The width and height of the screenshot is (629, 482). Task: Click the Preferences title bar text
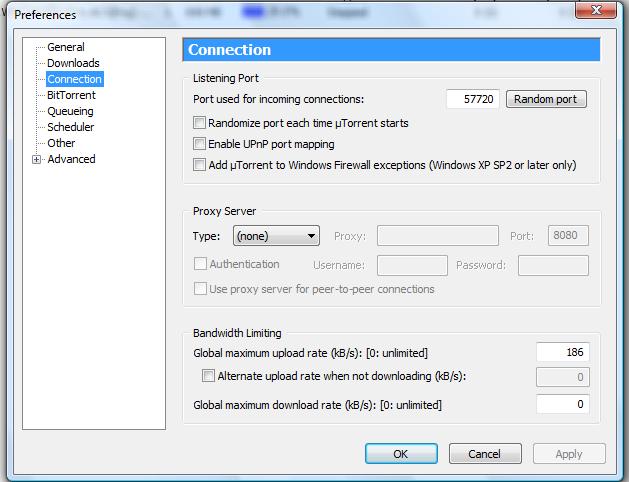(x=45, y=15)
